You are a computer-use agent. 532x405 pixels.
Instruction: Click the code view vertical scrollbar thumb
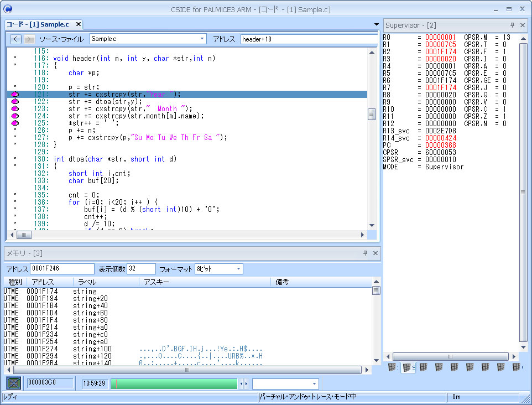coord(372,114)
